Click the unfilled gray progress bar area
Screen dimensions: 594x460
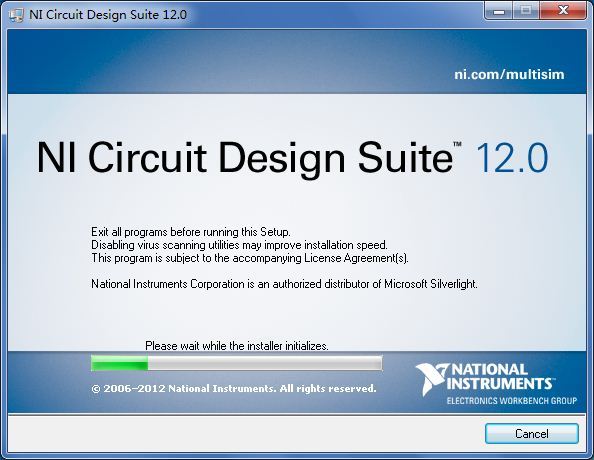click(x=264, y=363)
